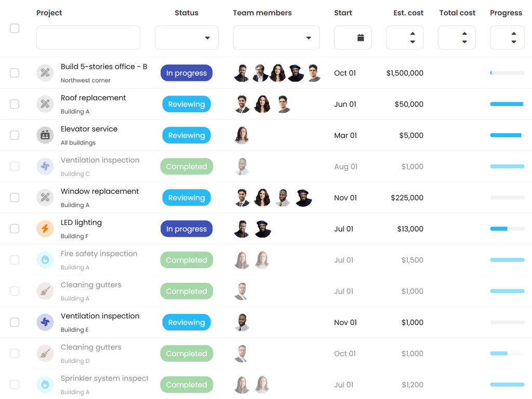
Task: Sort by Est. cost using the stepper arrows
Action: [x=413, y=37]
